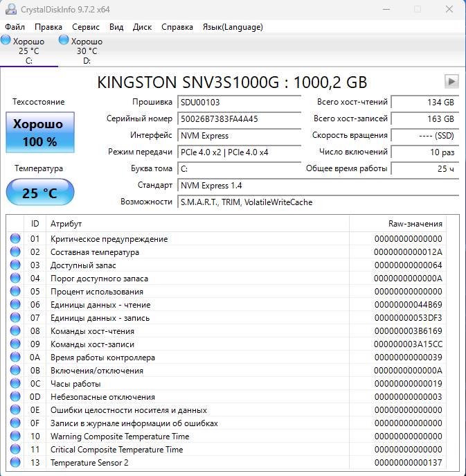This screenshot has height=476, width=466.
Task: Click status orb next to attribute 05
Action: pyautogui.click(x=15, y=292)
